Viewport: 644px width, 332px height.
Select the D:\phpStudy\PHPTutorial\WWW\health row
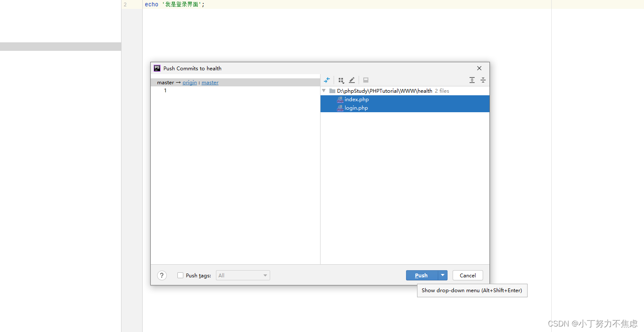[405, 91]
